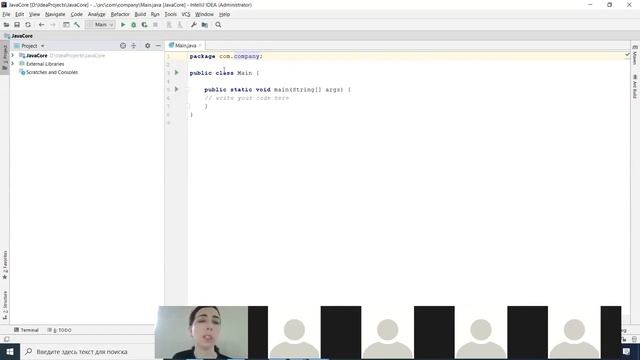Viewport: 640px width, 360px height.
Task: Click run gutter arrow beside class Main
Action: [x=177, y=72]
